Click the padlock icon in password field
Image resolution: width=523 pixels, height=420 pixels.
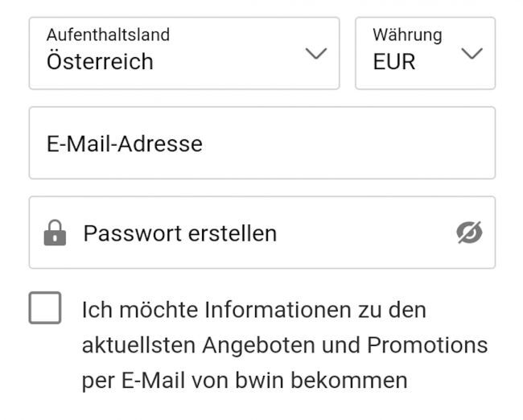click(55, 233)
